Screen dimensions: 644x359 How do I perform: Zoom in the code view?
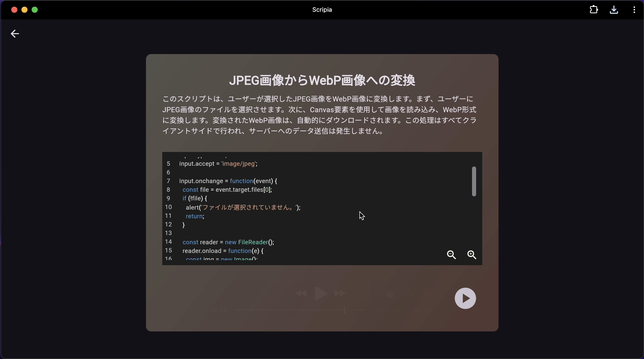(472, 255)
